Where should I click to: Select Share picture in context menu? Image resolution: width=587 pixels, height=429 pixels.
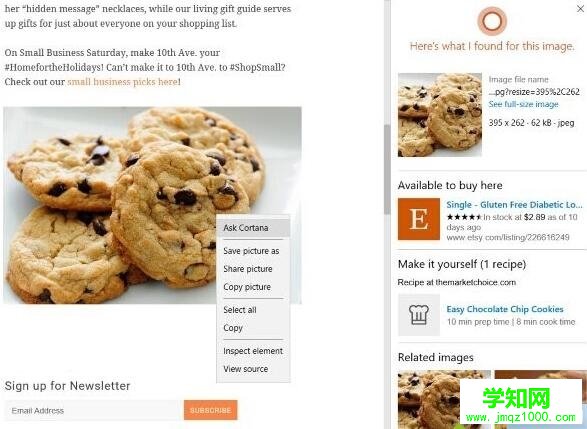click(248, 269)
